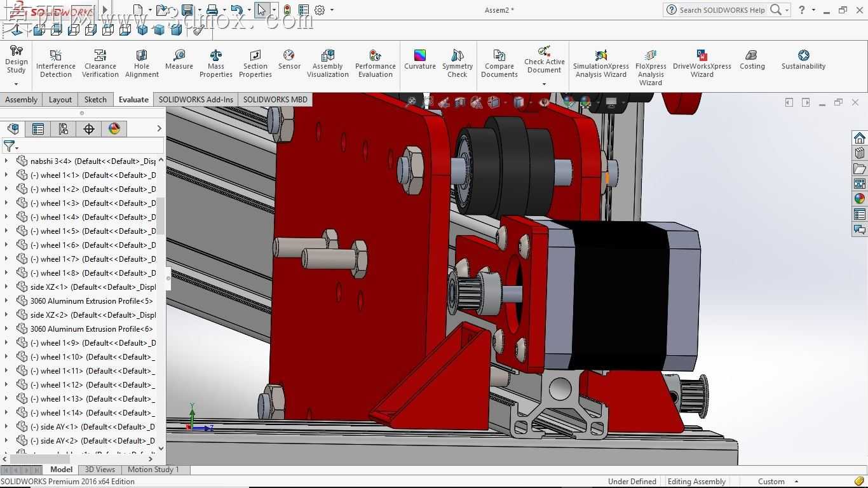
Task: Open the Hole Alignment tool
Action: pyautogui.click(x=142, y=64)
